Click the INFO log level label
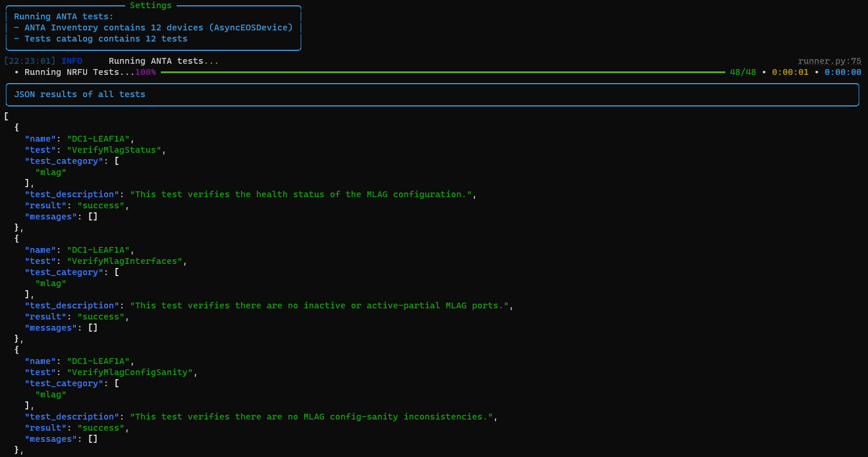The height and width of the screenshot is (457, 868). [72, 61]
